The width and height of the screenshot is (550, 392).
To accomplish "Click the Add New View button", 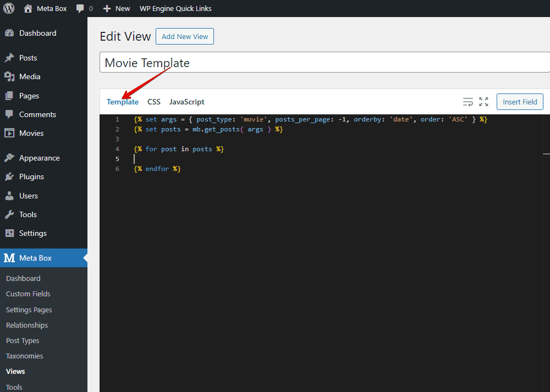I will tap(184, 36).
